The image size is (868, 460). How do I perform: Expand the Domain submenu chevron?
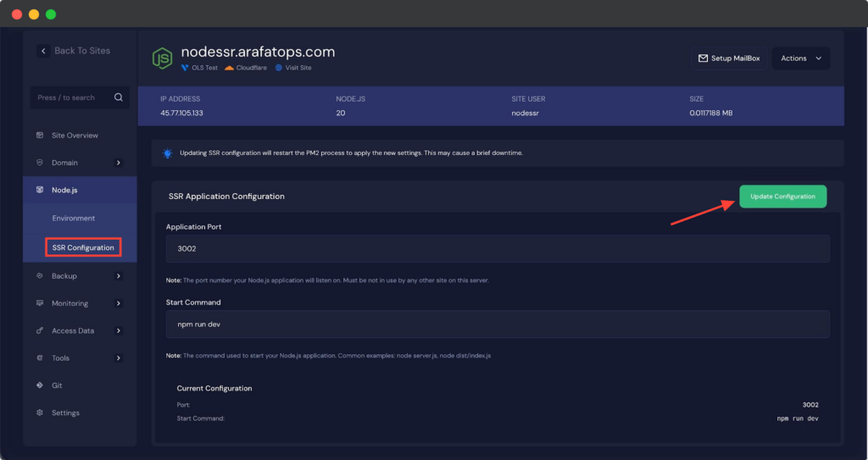118,163
